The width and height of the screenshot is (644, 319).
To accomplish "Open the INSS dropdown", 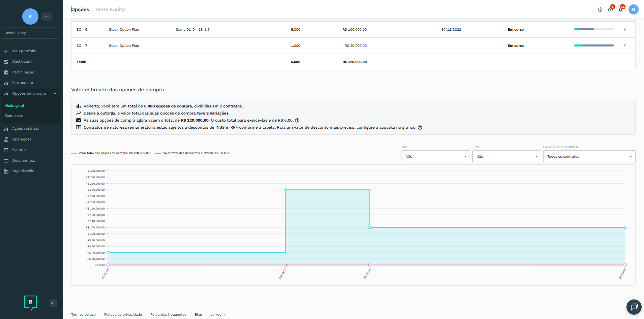I will tap(436, 156).
